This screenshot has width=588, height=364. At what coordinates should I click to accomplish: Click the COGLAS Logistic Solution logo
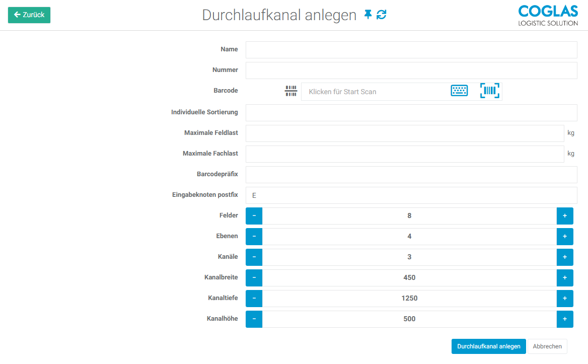tap(548, 16)
